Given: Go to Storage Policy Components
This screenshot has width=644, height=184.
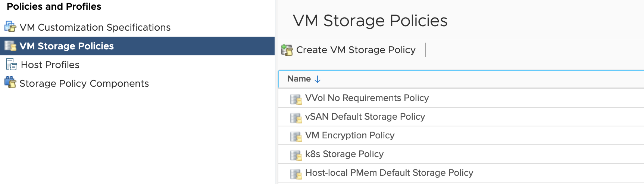Looking at the screenshot, I should point(84,83).
